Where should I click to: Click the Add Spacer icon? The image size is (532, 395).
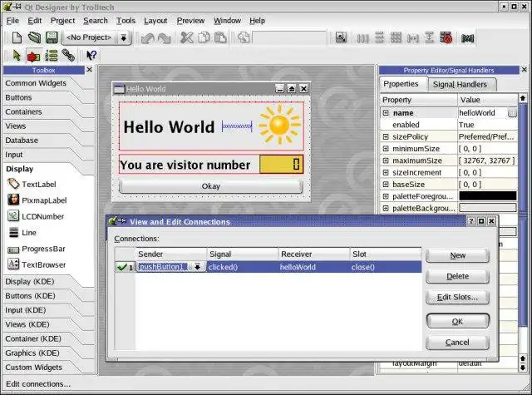coord(467,38)
